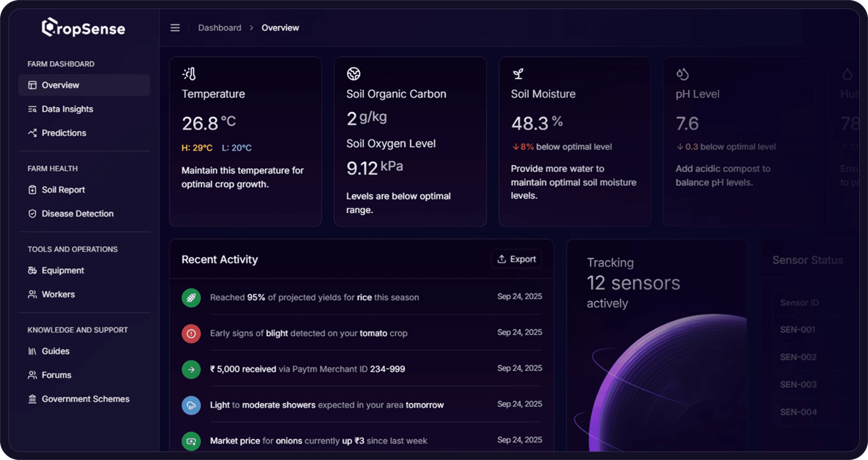
Task: Open Predictions from the sidebar
Action: [x=64, y=133]
